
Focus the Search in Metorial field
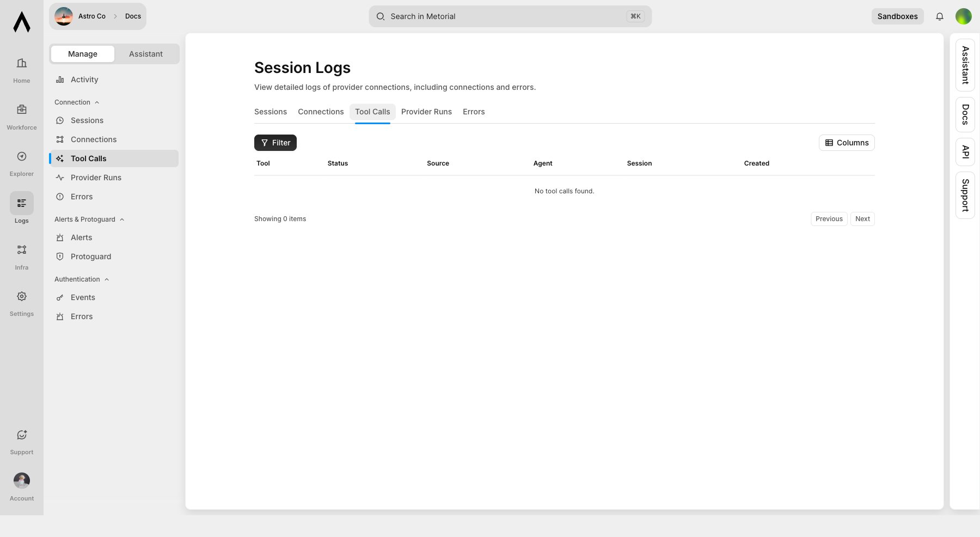coord(510,16)
